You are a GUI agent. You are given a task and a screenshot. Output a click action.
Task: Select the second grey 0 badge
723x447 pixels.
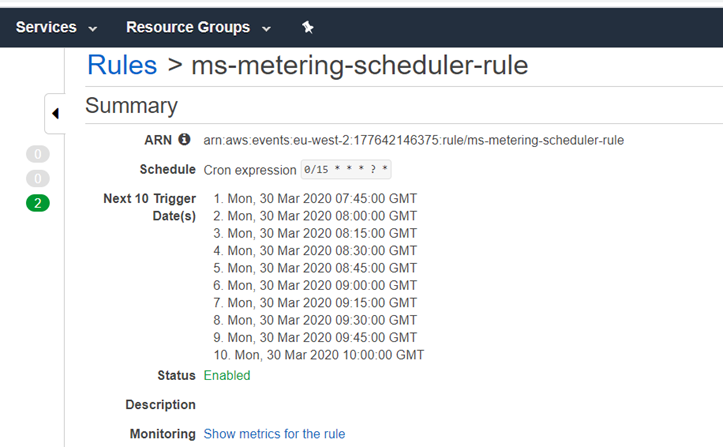(x=38, y=179)
